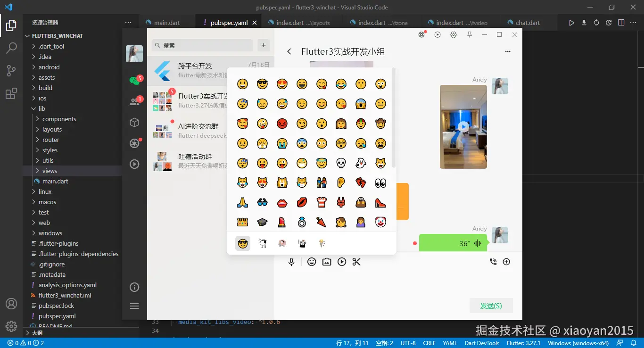644x348 pixels.
Task: Open Source Control in activity bar
Action: [x=11, y=71]
